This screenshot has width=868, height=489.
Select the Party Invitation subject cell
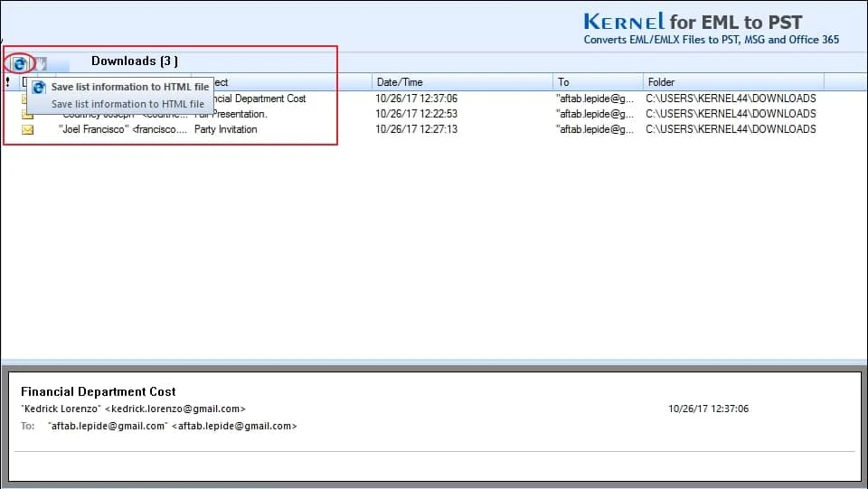(x=226, y=129)
